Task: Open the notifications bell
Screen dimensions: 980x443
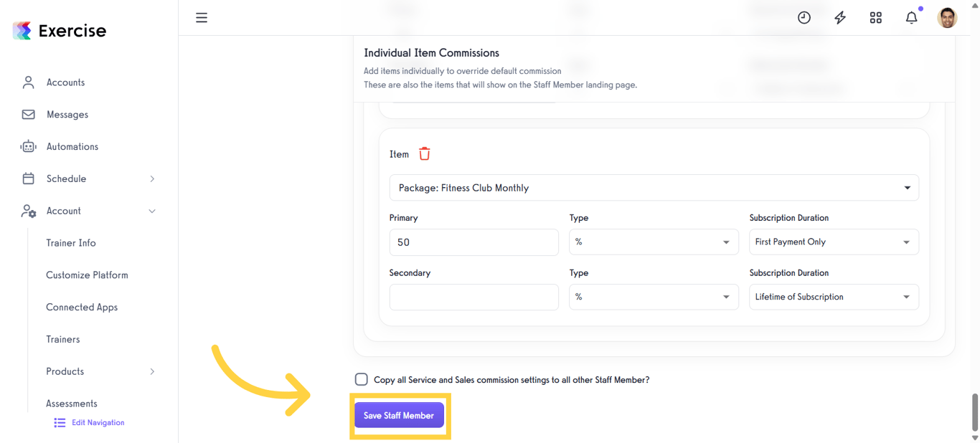Action: point(911,18)
